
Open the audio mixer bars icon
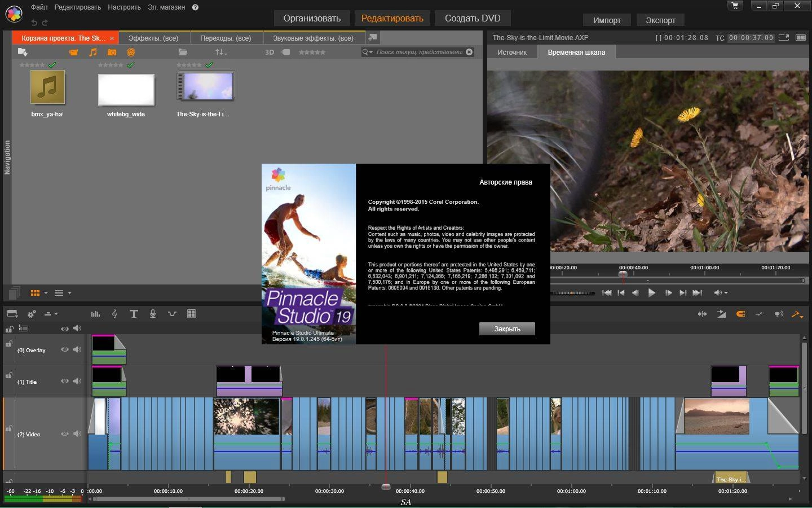(x=95, y=314)
